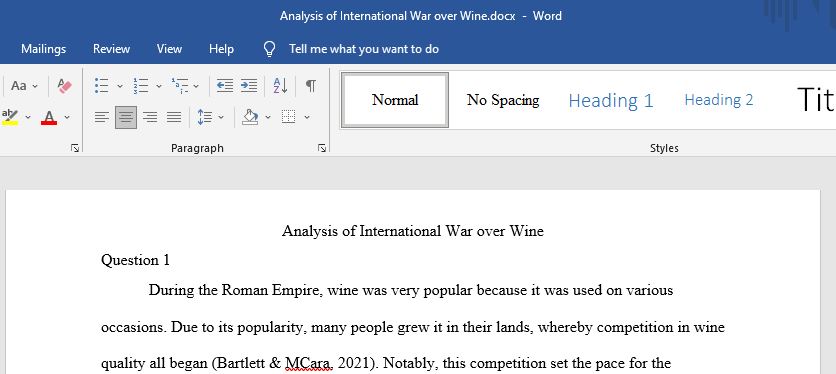Apply the Heading 2 style
836x374 pixels.
[719, 100]
